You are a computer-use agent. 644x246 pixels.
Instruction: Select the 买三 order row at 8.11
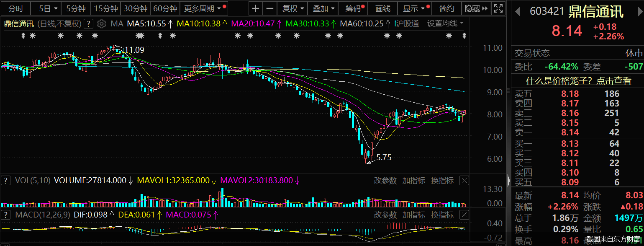(577, 163)
